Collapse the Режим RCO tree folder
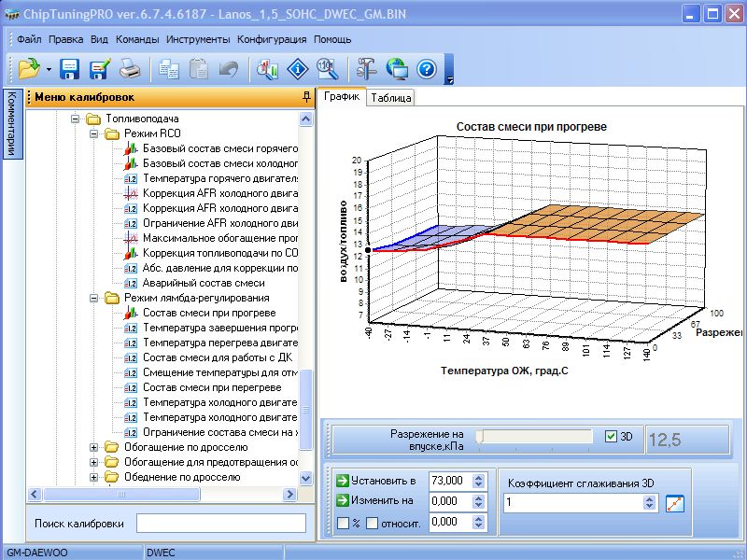This screenshot has width=747, height=560. pos(94,134)
